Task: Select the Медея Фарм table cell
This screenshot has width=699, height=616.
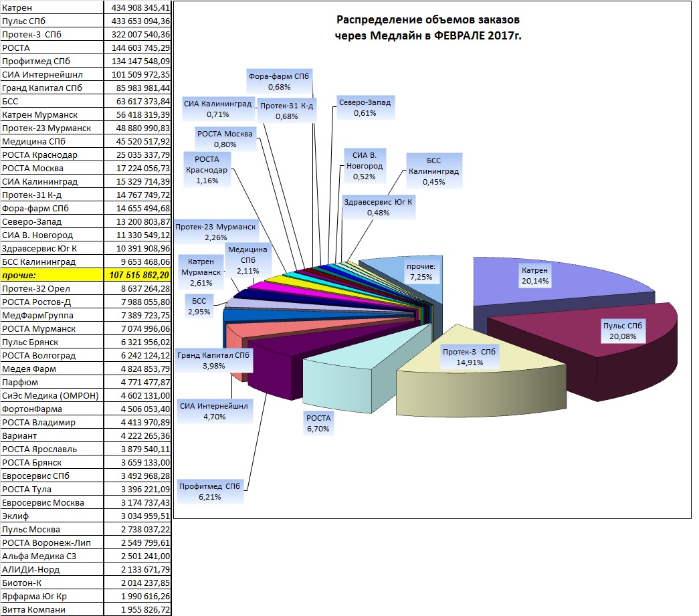Action: 52,369
